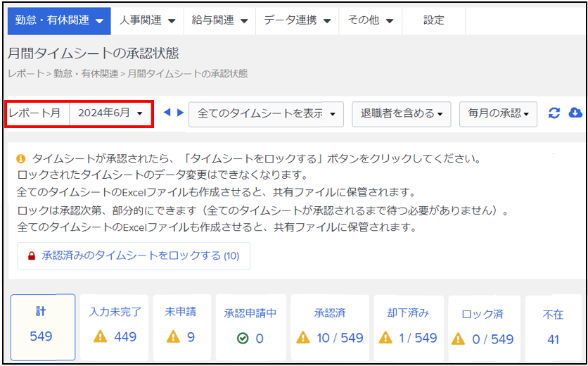The image size is (588, 366).
Task: Select the ロック済 label
Action: 482,314
